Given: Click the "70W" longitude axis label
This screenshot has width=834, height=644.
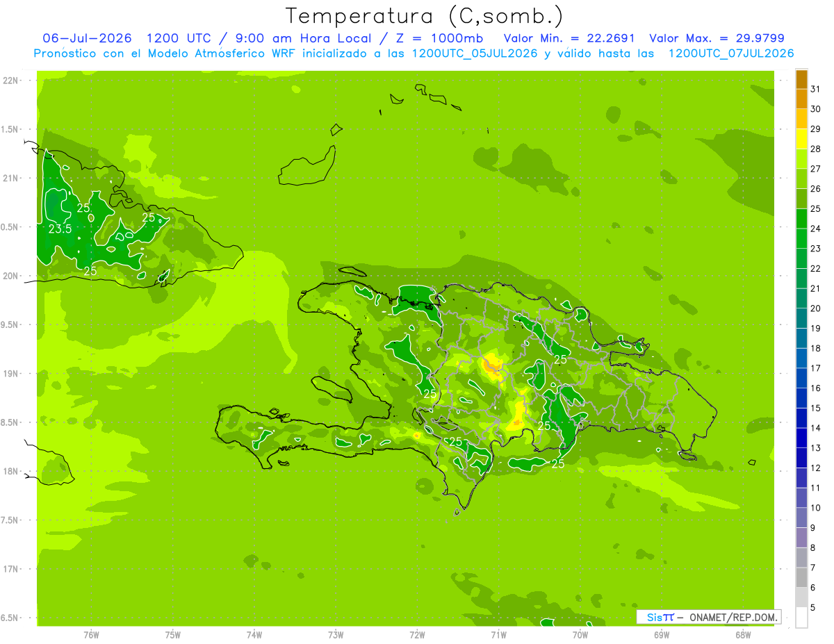Looking at the screenshot, I should click(580, 635).
